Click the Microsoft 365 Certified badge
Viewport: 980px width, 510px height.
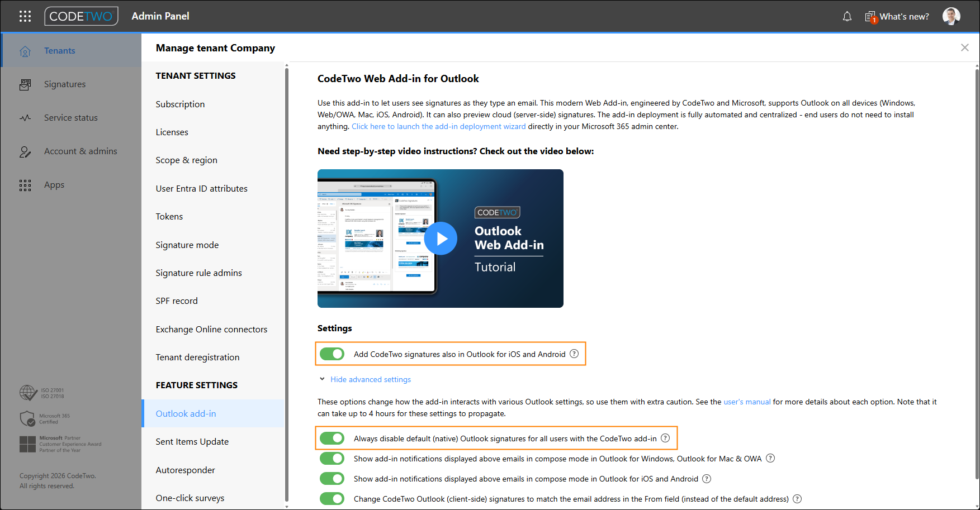[45, 418]
